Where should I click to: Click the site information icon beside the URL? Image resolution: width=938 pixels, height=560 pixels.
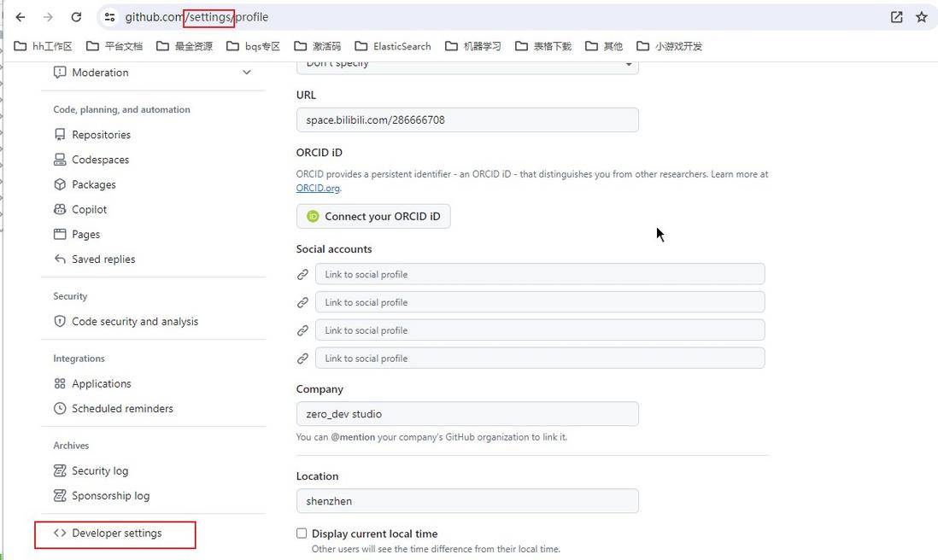pos(109,17)
